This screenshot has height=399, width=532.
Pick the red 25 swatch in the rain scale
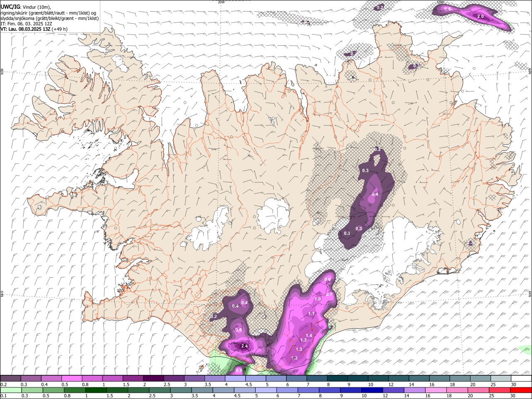(500, 390)
